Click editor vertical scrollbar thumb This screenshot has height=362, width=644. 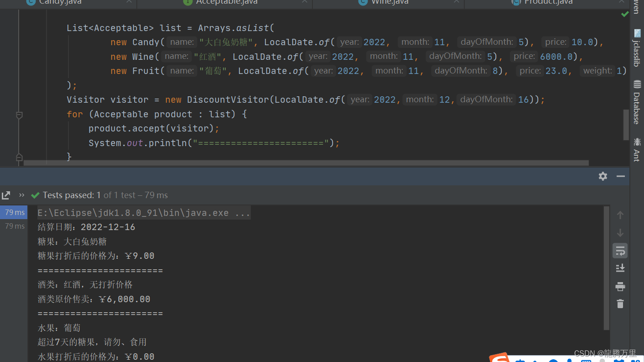[x=626, y=125]
